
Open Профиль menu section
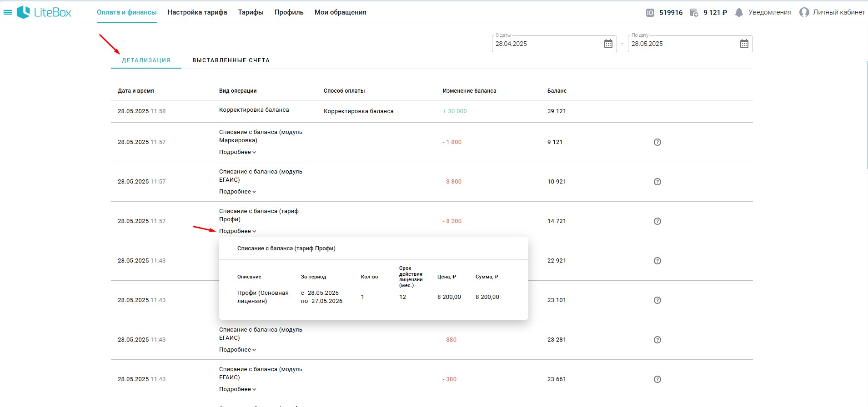coord(289,12)
